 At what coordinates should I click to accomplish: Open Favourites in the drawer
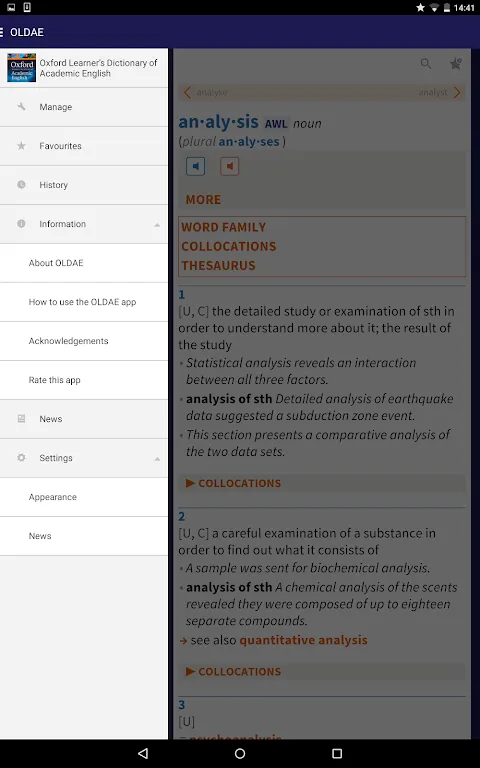84,146
